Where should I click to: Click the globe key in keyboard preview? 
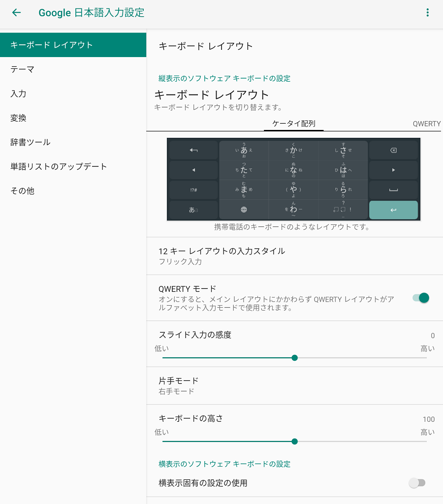(x=244, y=210)
